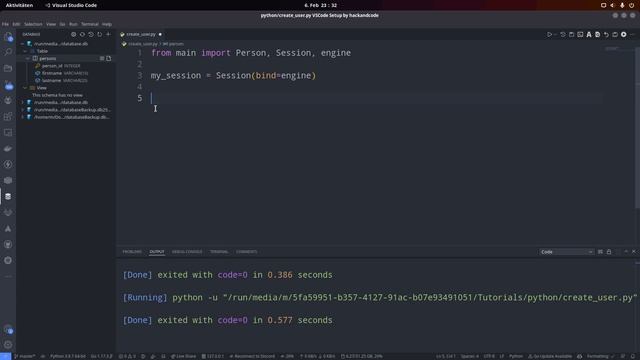Switch to the Comments panel tab
This screenshot has width=640, height=360.
pos(247,252)
